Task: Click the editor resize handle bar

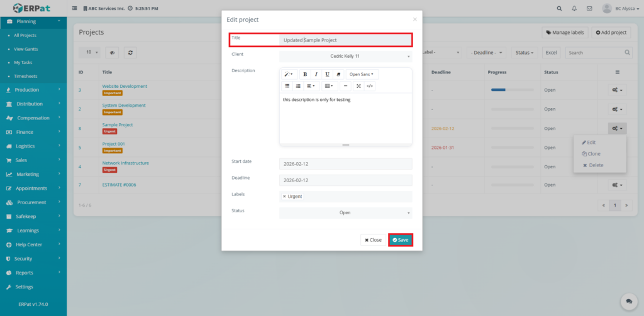Action: coord(345,144)
